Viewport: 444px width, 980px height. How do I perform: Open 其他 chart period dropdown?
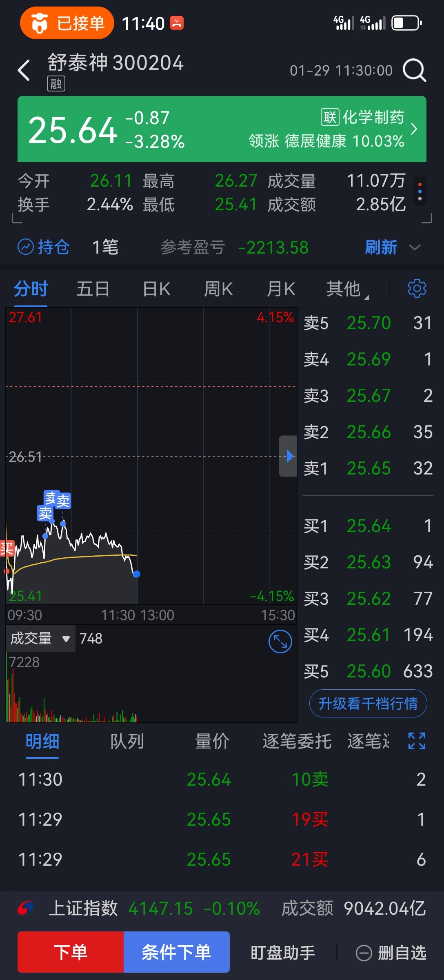tap(347, 289)
